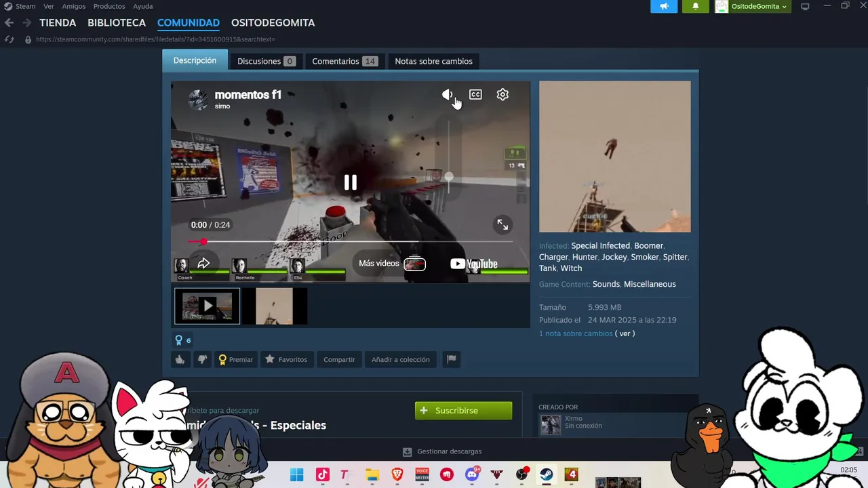Open the COMUNIDAD section

pyautogui.click(x=189, y=22)
